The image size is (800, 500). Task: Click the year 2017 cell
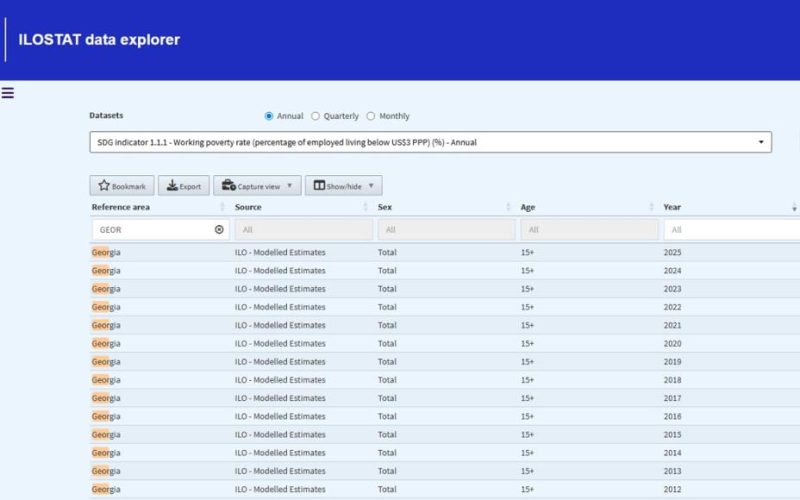point(672,398)
